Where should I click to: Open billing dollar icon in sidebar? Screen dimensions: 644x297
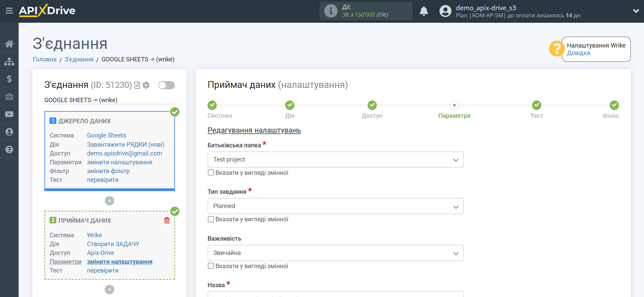click(x=9, y=79)
